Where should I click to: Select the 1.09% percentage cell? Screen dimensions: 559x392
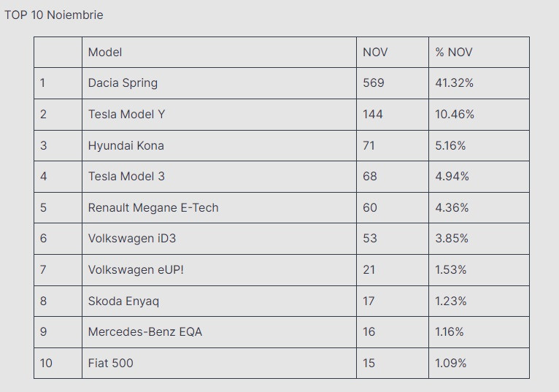(x=450, y=363)
